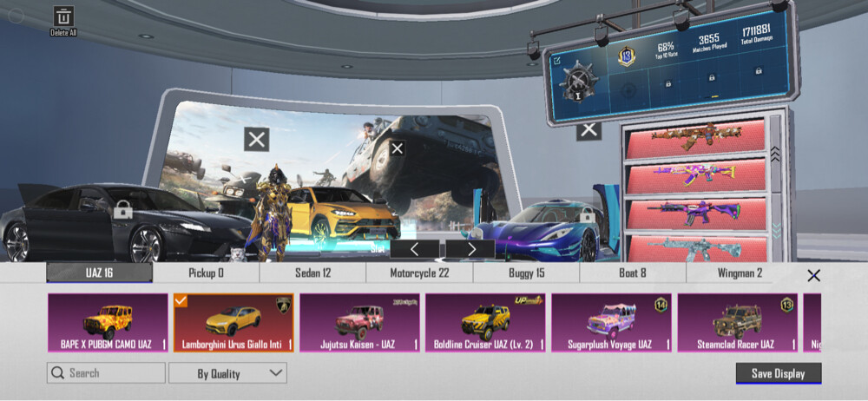This screenshot has width=868, height=401.
Task: Open the Wingman 2 tab
Action: pos(740,273)
